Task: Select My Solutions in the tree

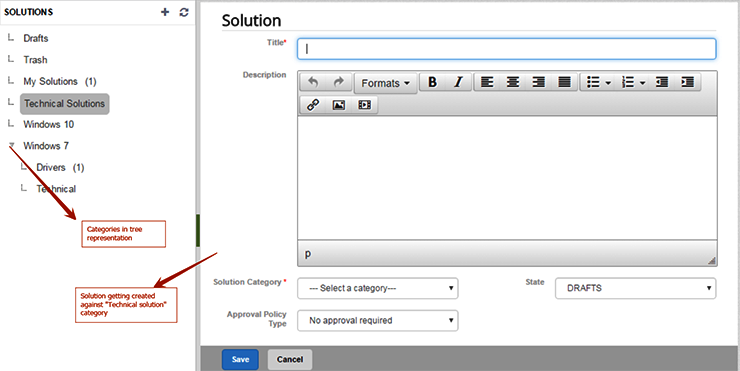Action: (x=59, y=82)
